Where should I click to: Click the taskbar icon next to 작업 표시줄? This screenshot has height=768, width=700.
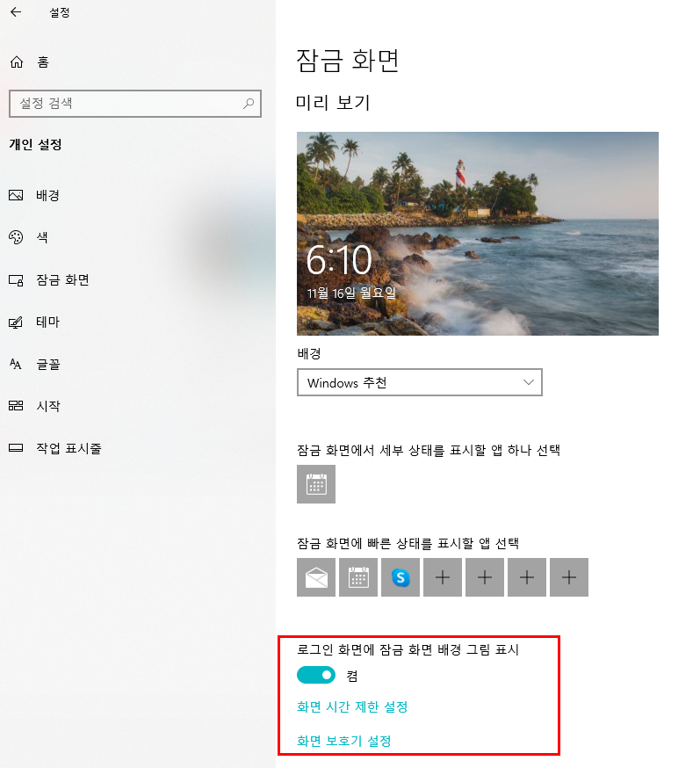pyautogui.click(x=16, y=447)
